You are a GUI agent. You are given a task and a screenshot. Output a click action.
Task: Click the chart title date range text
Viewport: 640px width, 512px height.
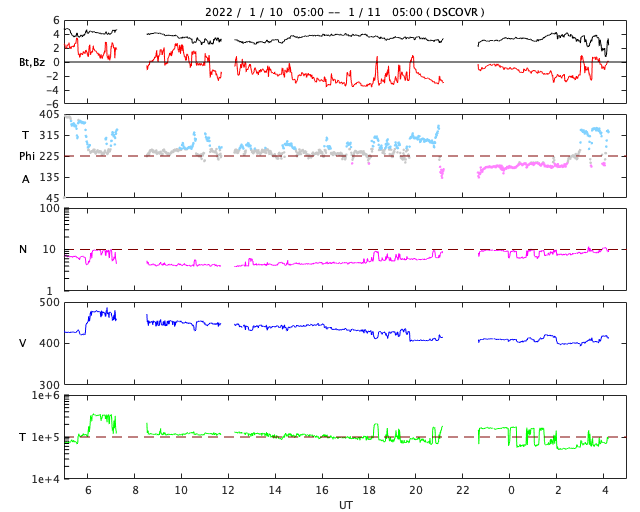[344, 12]
